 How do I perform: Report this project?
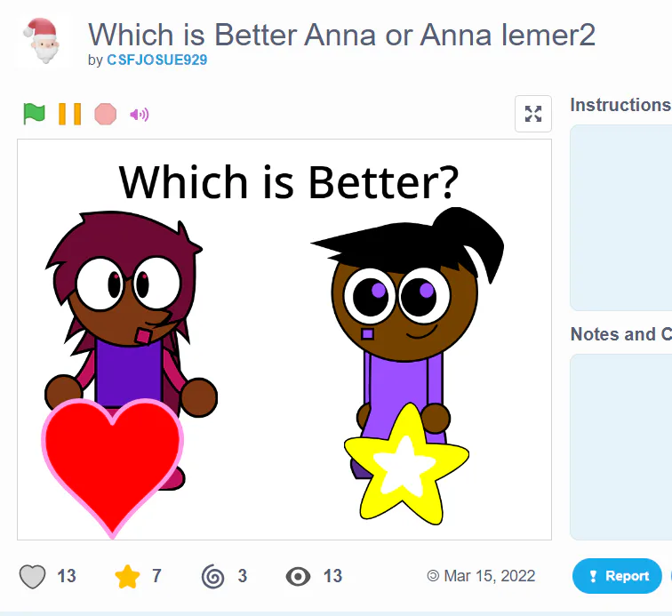click(617, 576)
